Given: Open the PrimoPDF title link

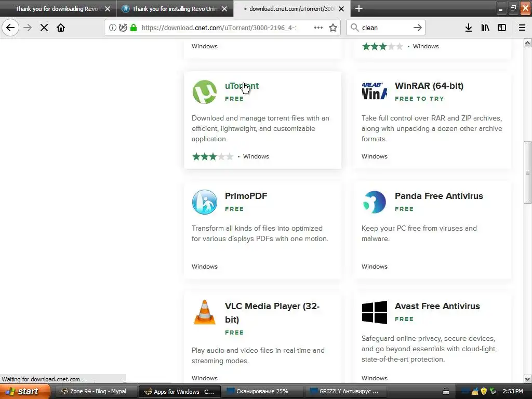Looking at the screenshot, I should pyautogui.click(x=246, y=196).
